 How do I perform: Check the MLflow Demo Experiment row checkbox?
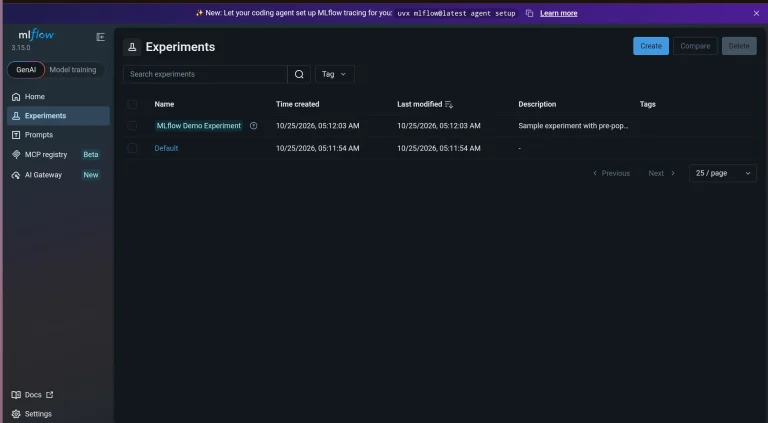click(x=132, y=126)
